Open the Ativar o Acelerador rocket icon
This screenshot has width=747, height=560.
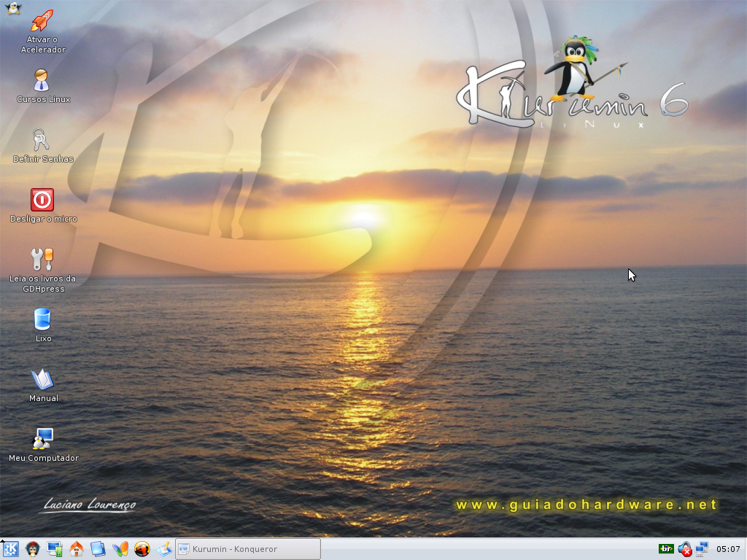coord(42,21)
